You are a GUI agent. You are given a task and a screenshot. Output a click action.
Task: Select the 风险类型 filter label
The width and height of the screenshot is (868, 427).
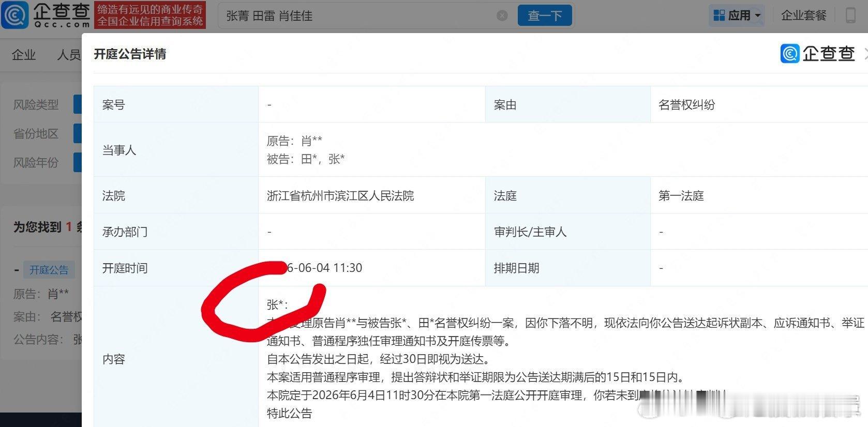point(36,104)
